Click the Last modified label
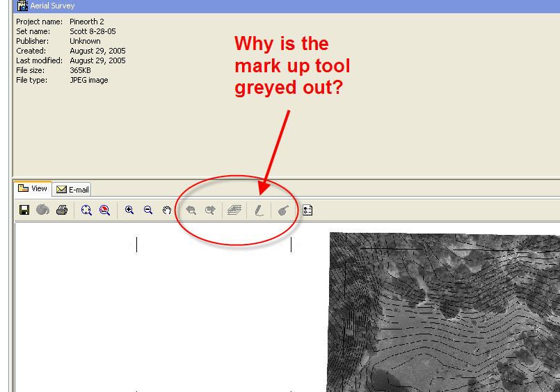560x392 pixels. 39,60
